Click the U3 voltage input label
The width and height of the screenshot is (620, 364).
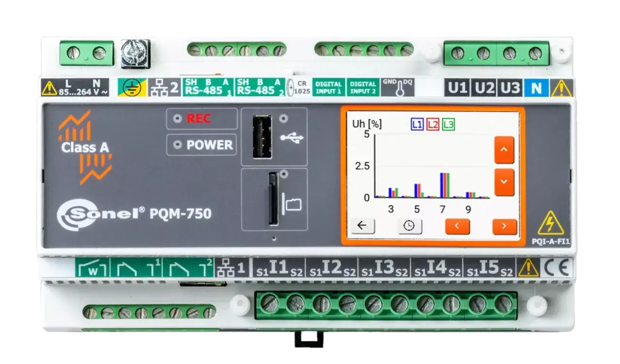pyautogui.click(x=510, y=88)
